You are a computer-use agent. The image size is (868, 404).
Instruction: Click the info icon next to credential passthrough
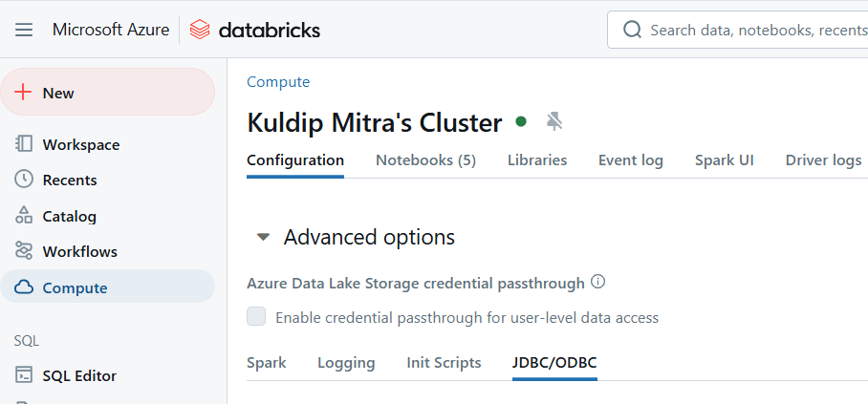598,282
